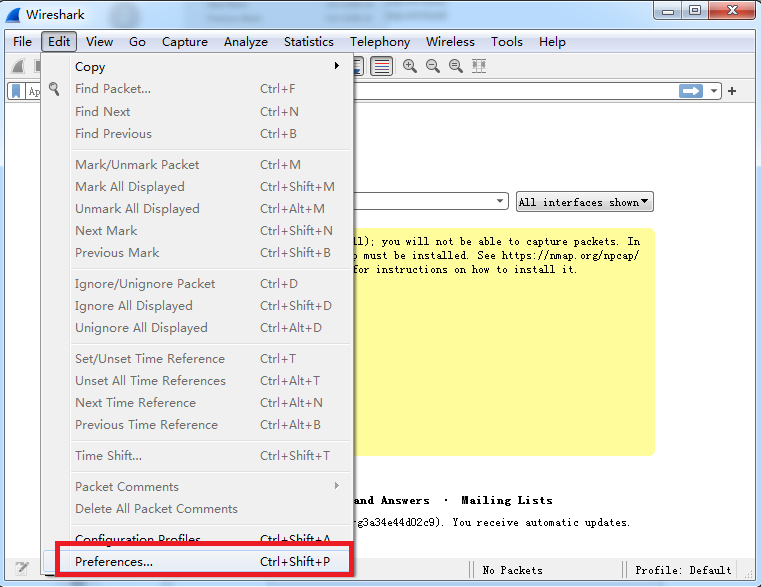761x587 pixels.
Task: Open the All interfaces shown dropdown
Action: [584, 202]
